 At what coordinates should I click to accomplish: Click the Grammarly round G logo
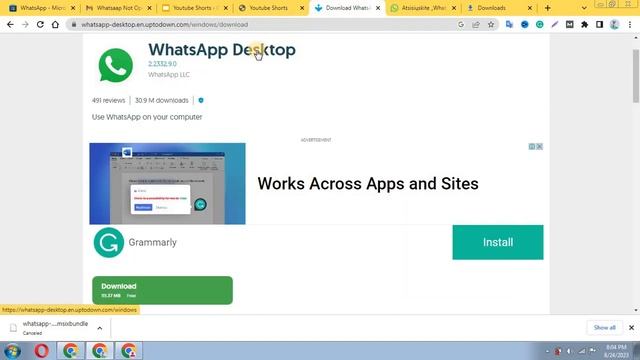click(x=109, y=242)
